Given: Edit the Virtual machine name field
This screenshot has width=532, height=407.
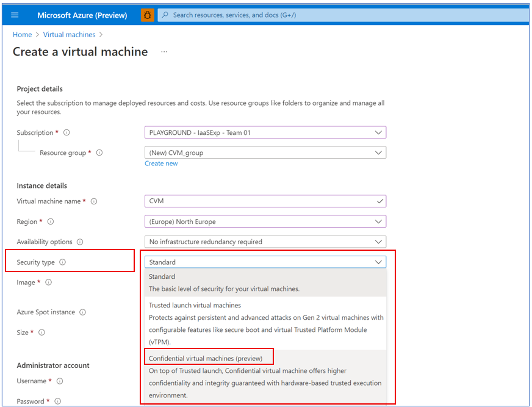Looking at the screenshot, I should coord(265,201).
